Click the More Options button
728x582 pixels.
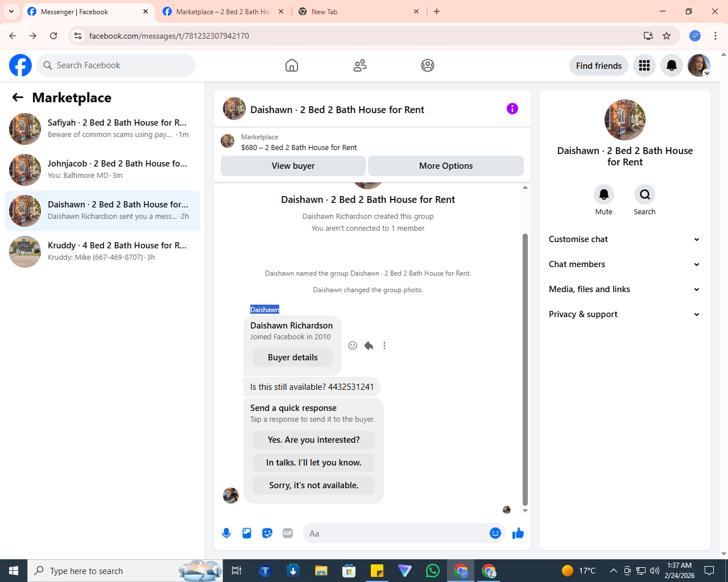[x=446, y=166]
